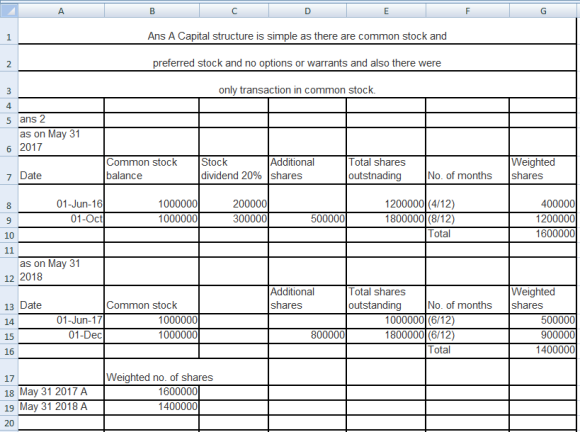
Task: Click cell containing 'ans 2'
Action: pyautogui.click(x=61, y=120)
